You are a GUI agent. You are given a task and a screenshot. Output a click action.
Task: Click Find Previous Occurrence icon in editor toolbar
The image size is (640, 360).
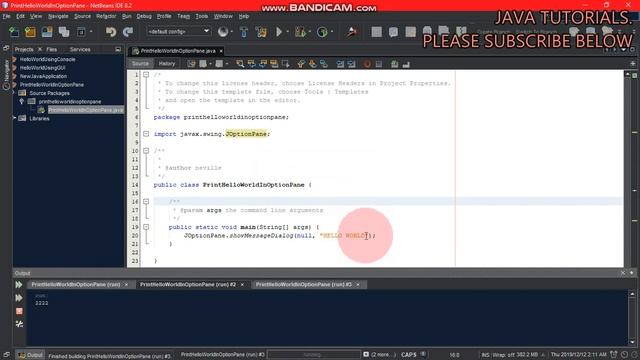click(x=251, y=64)
